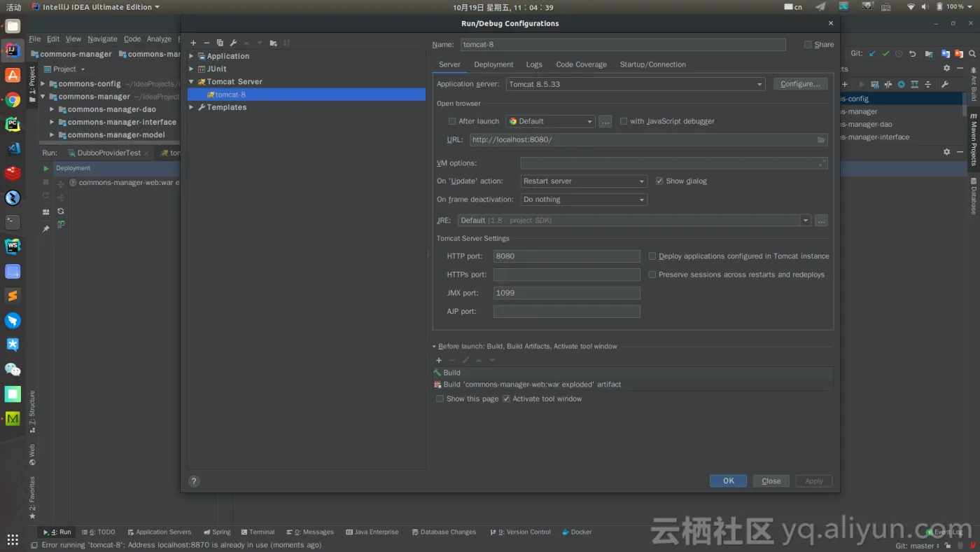Click the HTTP port input field
The height and width of the screenshot is (552, 980).
(x=566, y=256)
